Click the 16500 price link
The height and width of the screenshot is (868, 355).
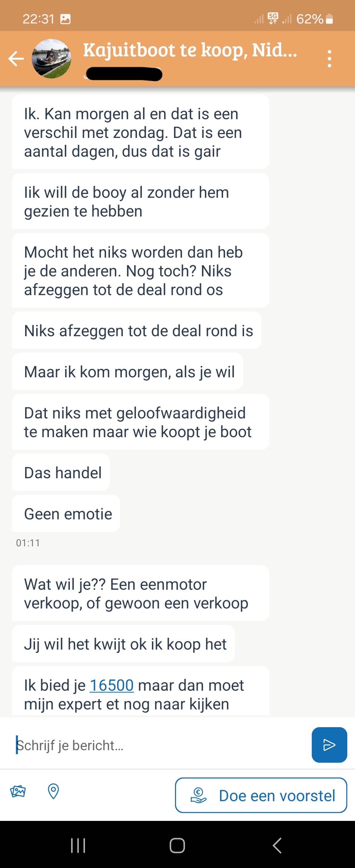112,685
